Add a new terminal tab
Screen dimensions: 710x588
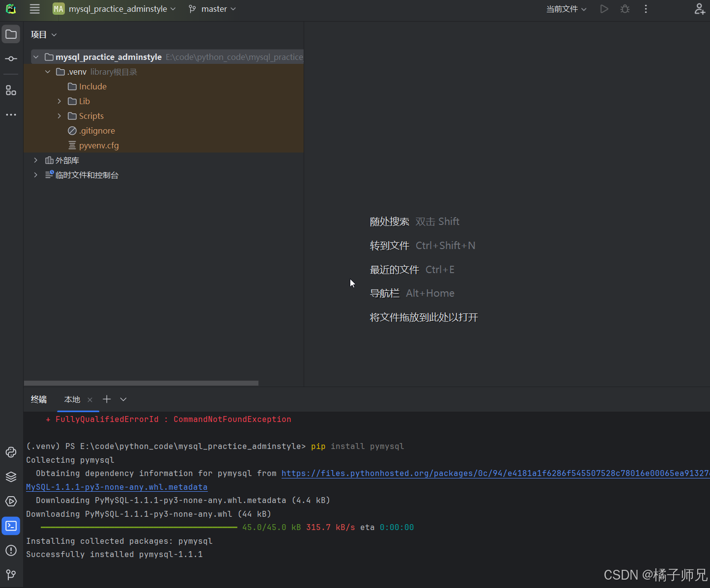(x=107, y=399)
